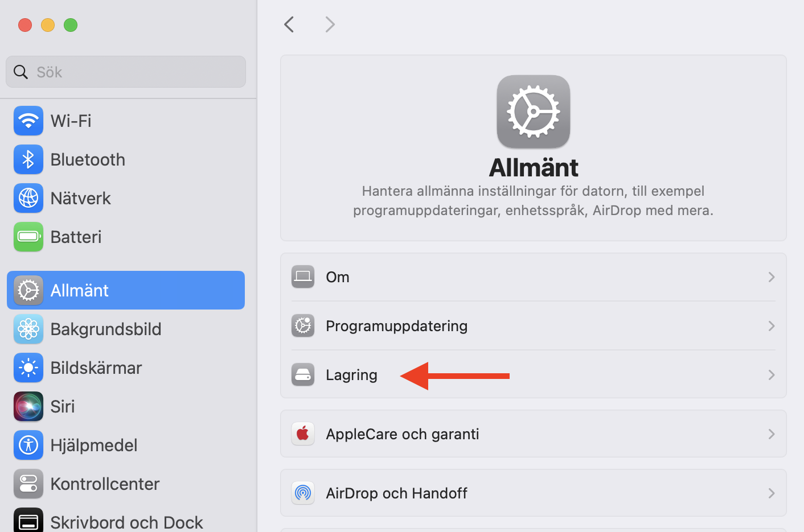Click the Hjälpmedel accessibility icon
Viewport: 804px width, 532px height.
coord(28,445)
